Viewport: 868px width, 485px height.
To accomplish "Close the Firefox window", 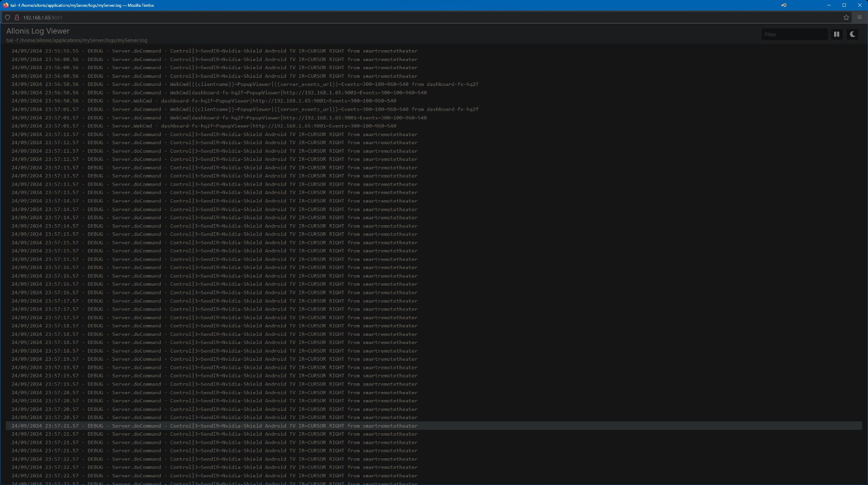I will [859, 5].
